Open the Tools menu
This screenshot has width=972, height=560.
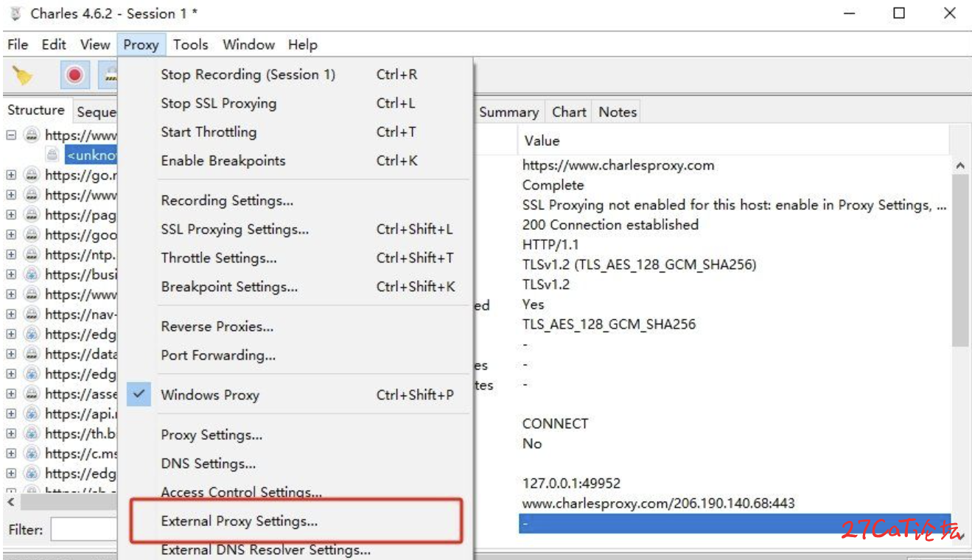[x=191, y=45]
